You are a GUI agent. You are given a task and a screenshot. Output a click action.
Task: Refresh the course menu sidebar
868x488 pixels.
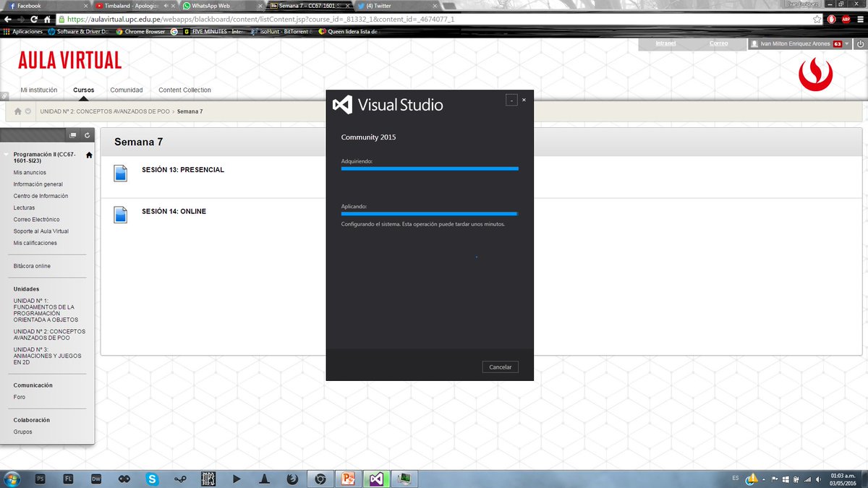click(x=87, y=135)
